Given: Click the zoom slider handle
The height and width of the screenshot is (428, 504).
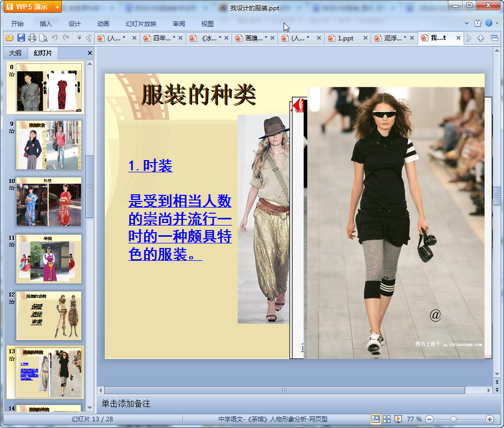Looking at the screenshot, I should click(453, 419).
